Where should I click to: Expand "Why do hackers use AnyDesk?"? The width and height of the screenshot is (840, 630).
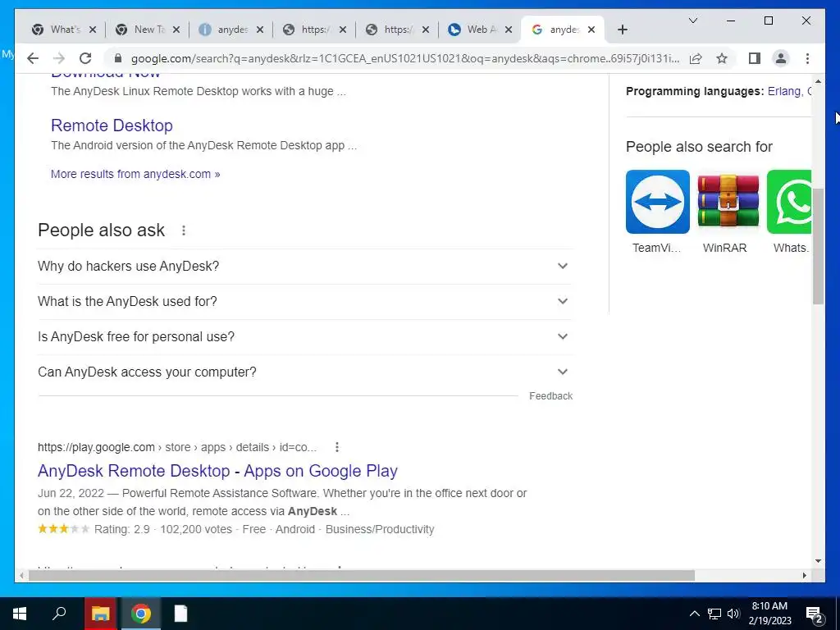tap(305, 267)
